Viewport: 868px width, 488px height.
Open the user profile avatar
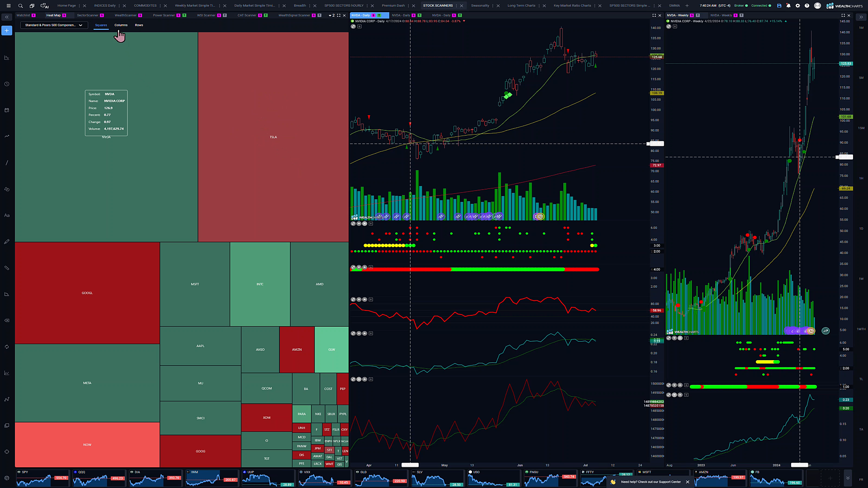point(817,6)
